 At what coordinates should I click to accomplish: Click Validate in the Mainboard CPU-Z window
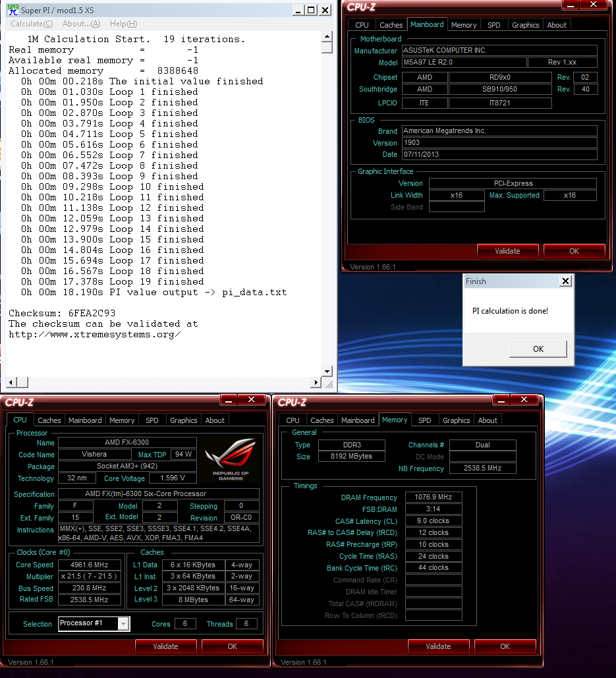pos(507,251)
